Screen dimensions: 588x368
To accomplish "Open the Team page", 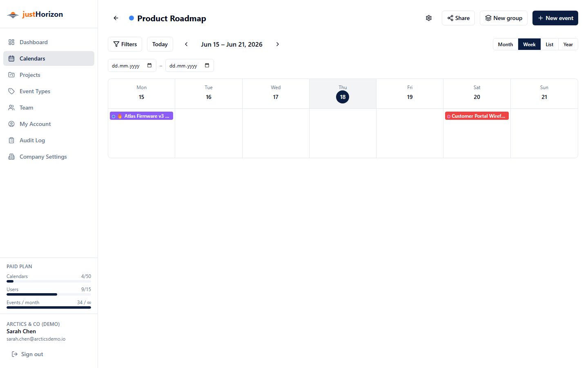I will (x=49, y=108).
